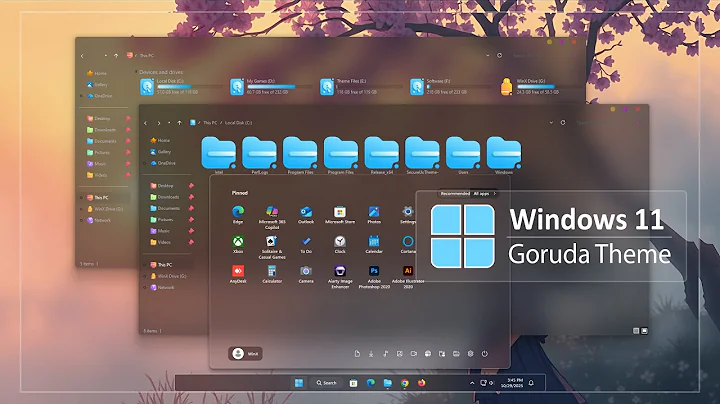The width and height of the screenshot is (720, 404).
Task: Open Downloads icon in Start menu bottom row
Action: (x=371, y=354)
